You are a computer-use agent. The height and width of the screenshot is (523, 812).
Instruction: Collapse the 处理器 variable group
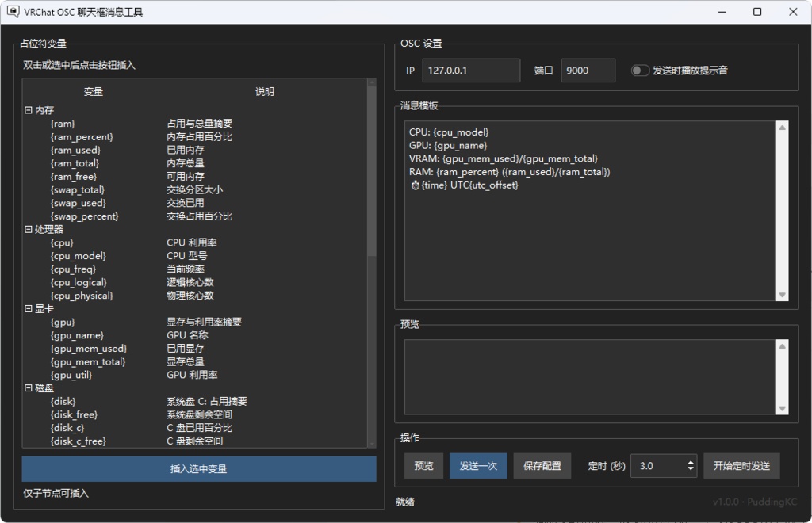coord(27,229)
